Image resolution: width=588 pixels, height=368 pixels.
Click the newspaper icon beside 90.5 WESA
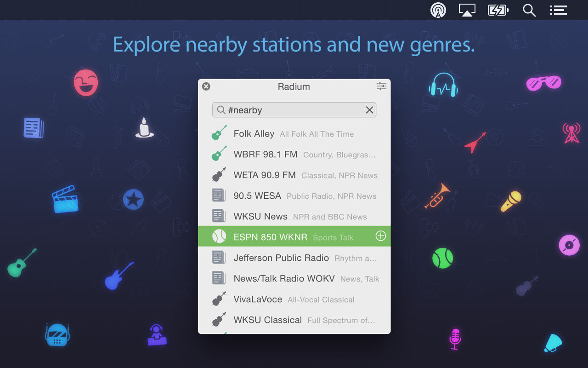[219, 195]
